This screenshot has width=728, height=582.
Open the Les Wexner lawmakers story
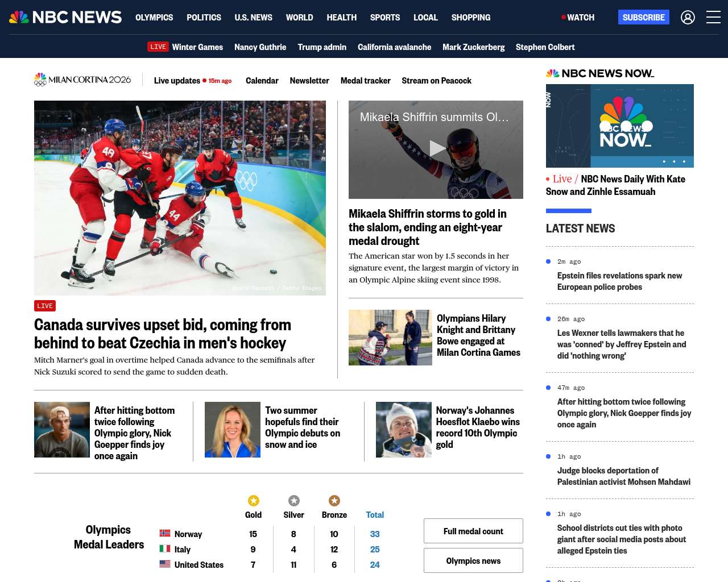pyautogui.click(x=622, y=344)
